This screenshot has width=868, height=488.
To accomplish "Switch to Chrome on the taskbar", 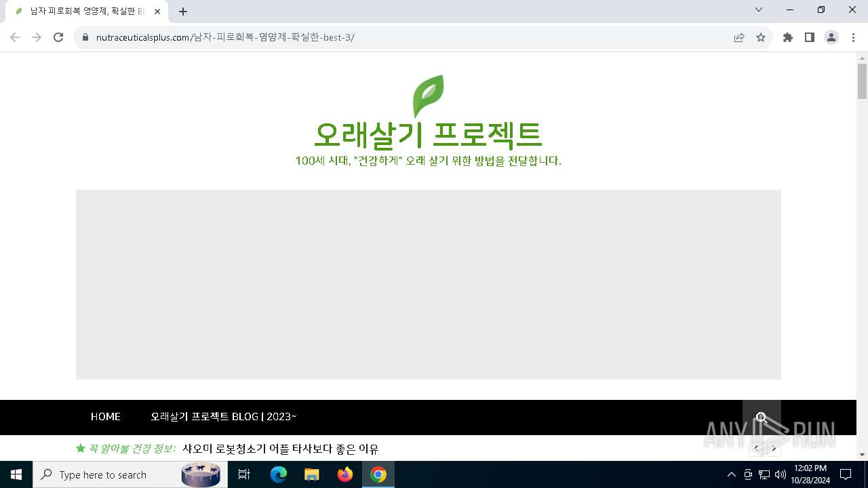I will coord(378,474).
